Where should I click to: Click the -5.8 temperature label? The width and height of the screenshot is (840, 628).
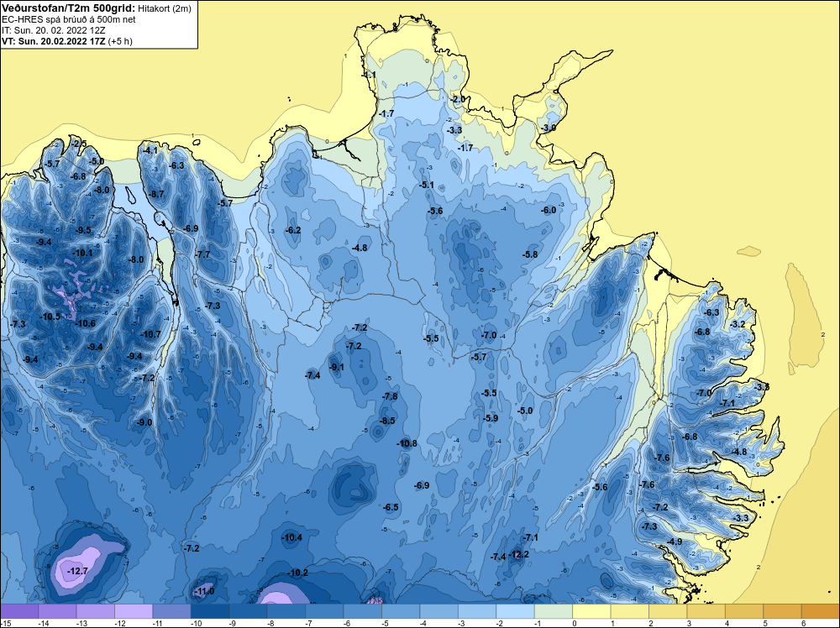pos(530,254)
